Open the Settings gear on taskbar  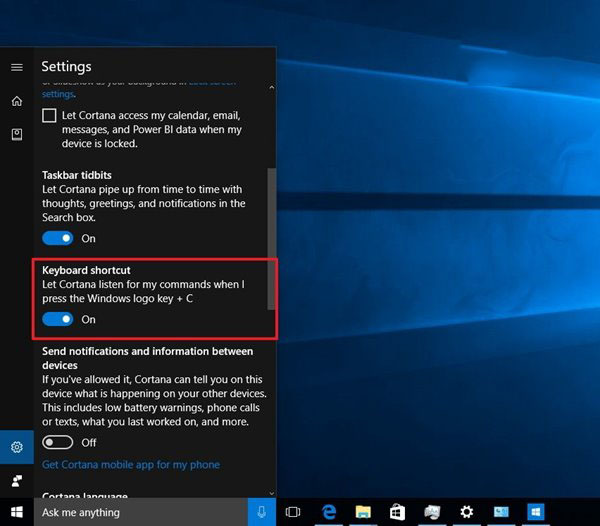tap(466, 512)
